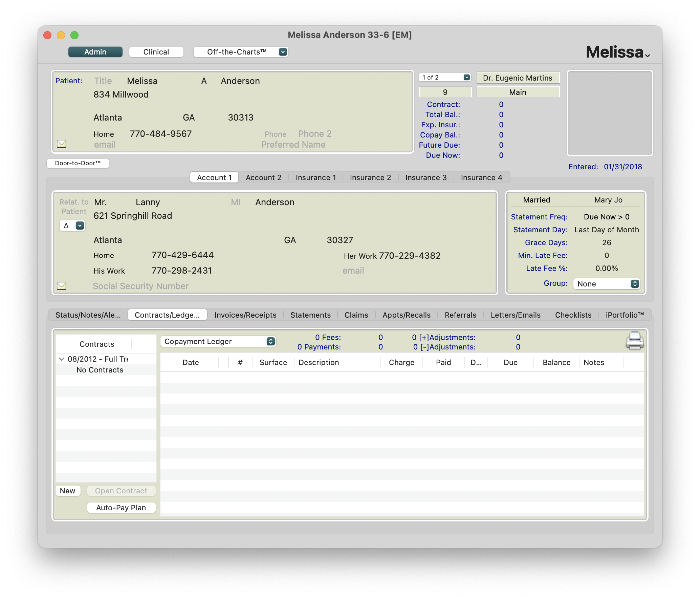Click the print ledger printer icon
The width and height of the screenshot is (700, 598).
[x=634, y=341]
